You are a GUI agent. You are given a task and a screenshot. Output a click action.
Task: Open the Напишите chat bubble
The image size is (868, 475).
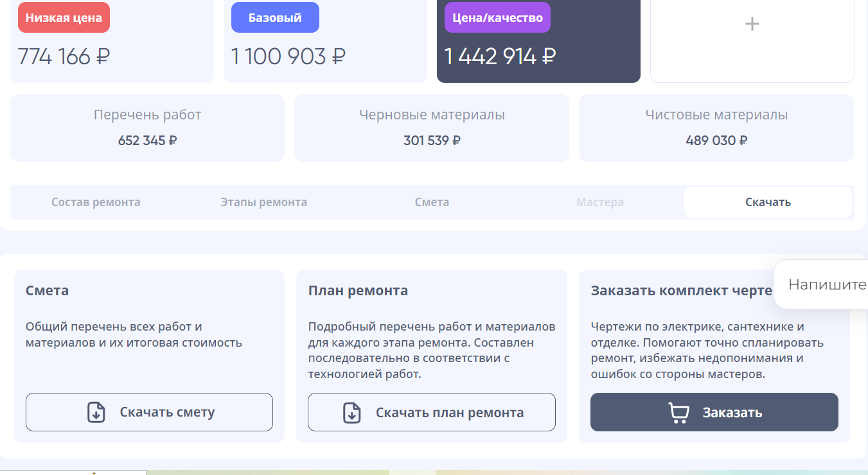coord(821,284)
